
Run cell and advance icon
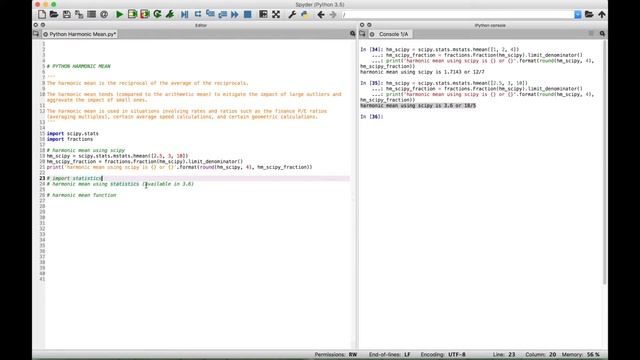point(144,14)
